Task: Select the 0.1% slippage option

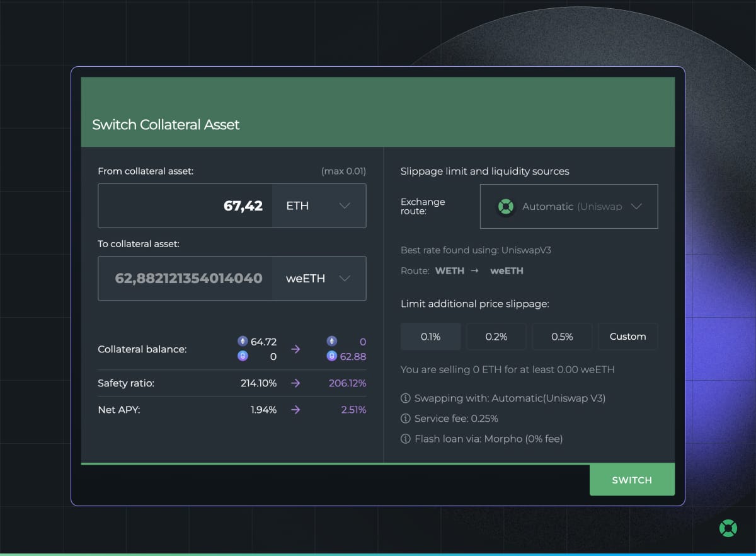Action: (x=431, y=337)
